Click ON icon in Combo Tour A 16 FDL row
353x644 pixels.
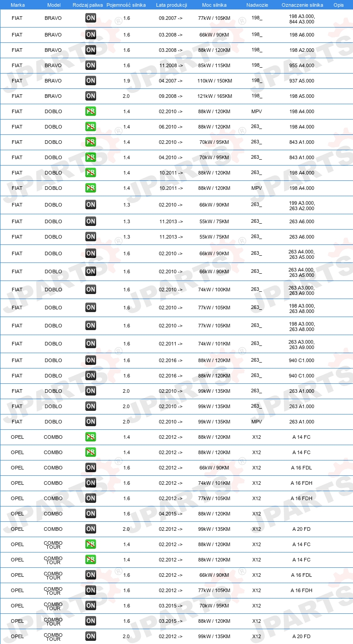click(91, 575)
